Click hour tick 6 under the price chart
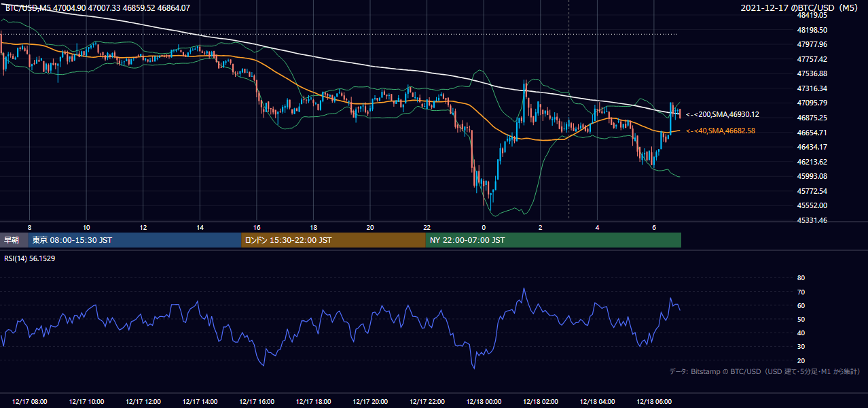This screenshot has width=868, height=408. pyautogui.click(x=654, y=227)
